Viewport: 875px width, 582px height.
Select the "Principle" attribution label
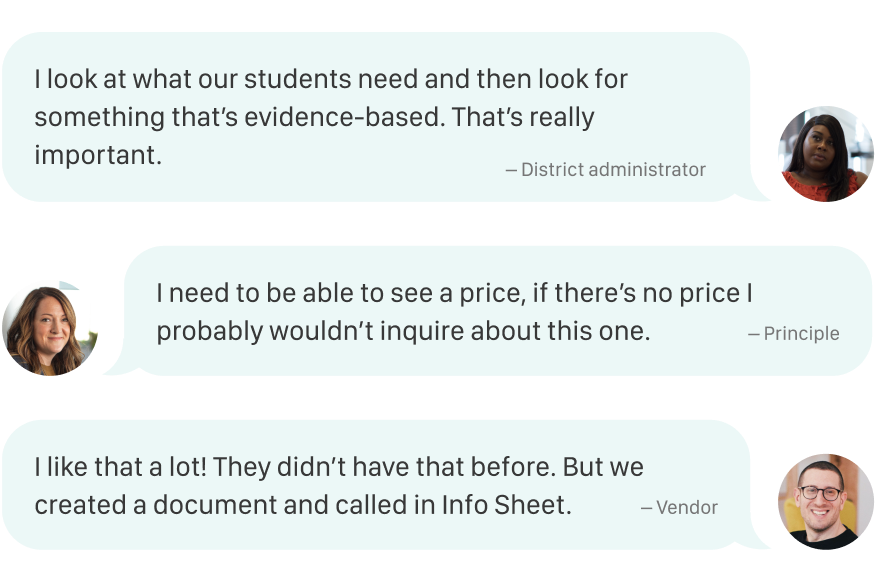(794, 334)
